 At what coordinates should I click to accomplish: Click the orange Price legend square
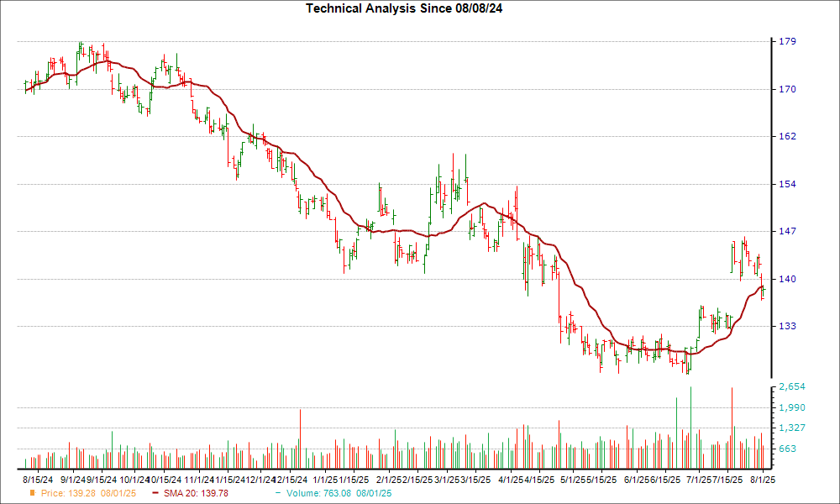tap(33, 493)
